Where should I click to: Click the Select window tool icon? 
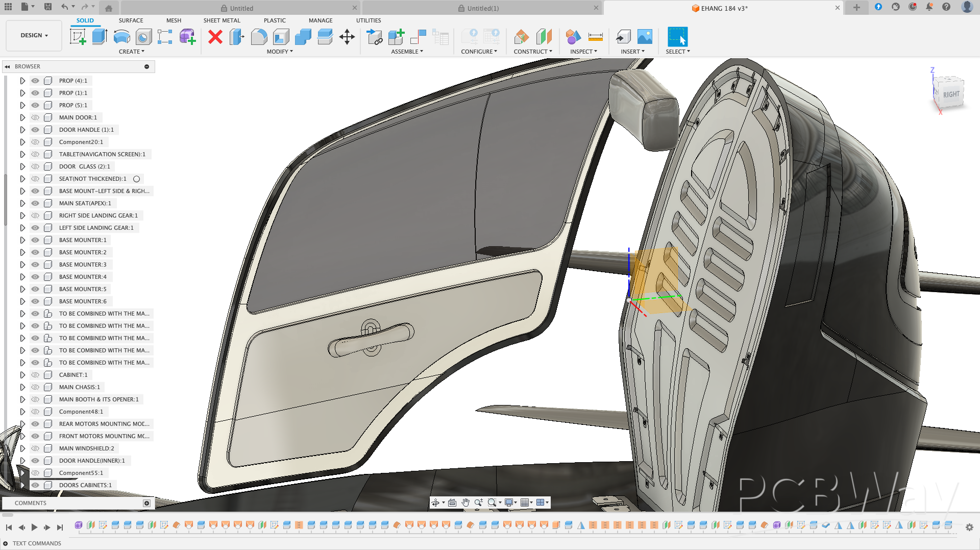[677, 37]
